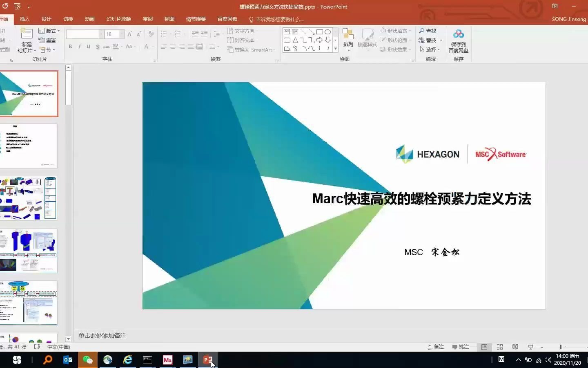Click the Line Spacing icon
Image resolution: width=588 pixels, height=368 pixels.
pyautogui.click(x=217, y=34)
